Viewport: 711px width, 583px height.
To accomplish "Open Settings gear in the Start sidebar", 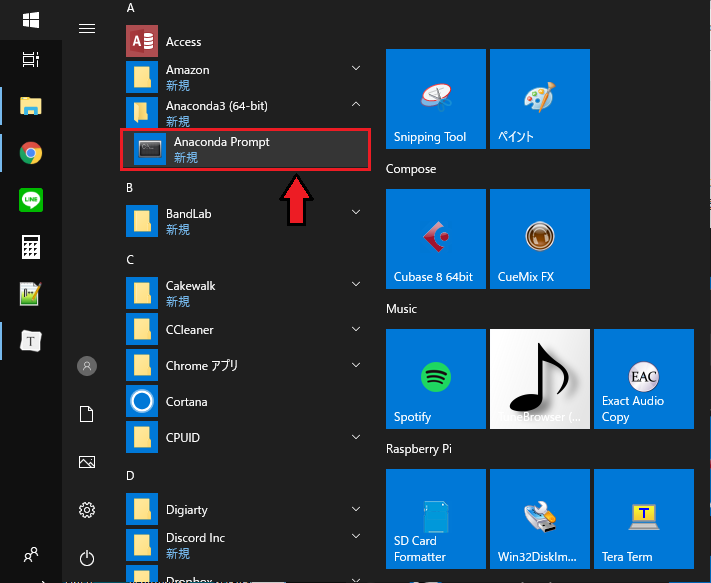I will tap(87, 510).
